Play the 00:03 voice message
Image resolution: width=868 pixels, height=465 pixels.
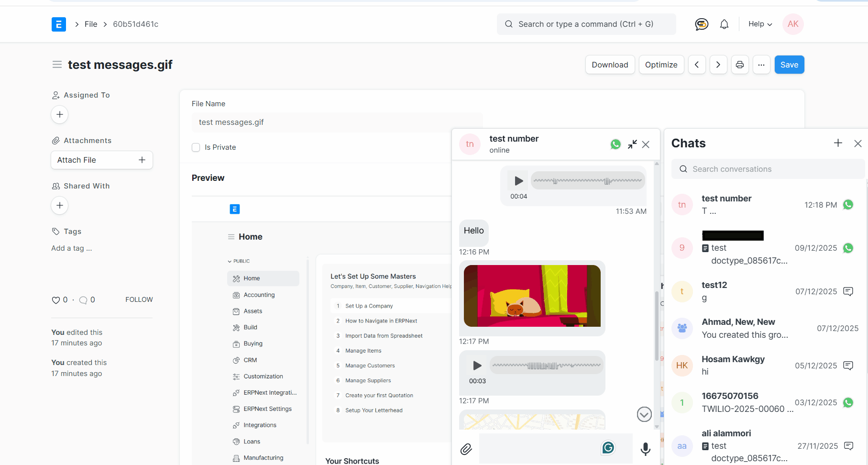click(477, 365)
